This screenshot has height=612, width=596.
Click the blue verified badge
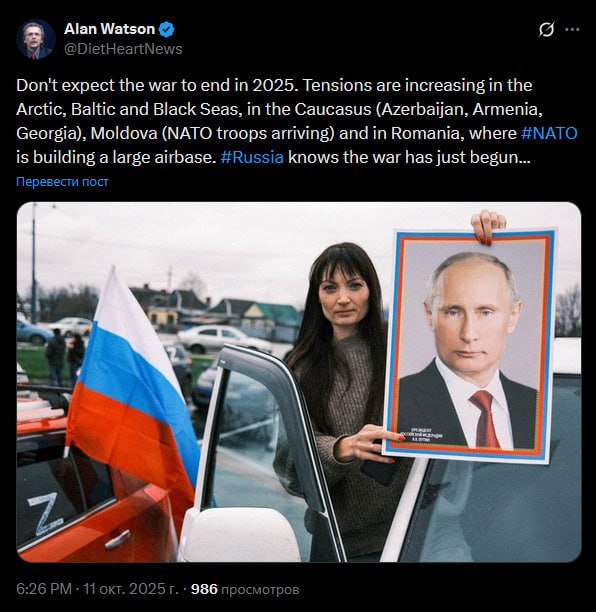click(167, 29)
